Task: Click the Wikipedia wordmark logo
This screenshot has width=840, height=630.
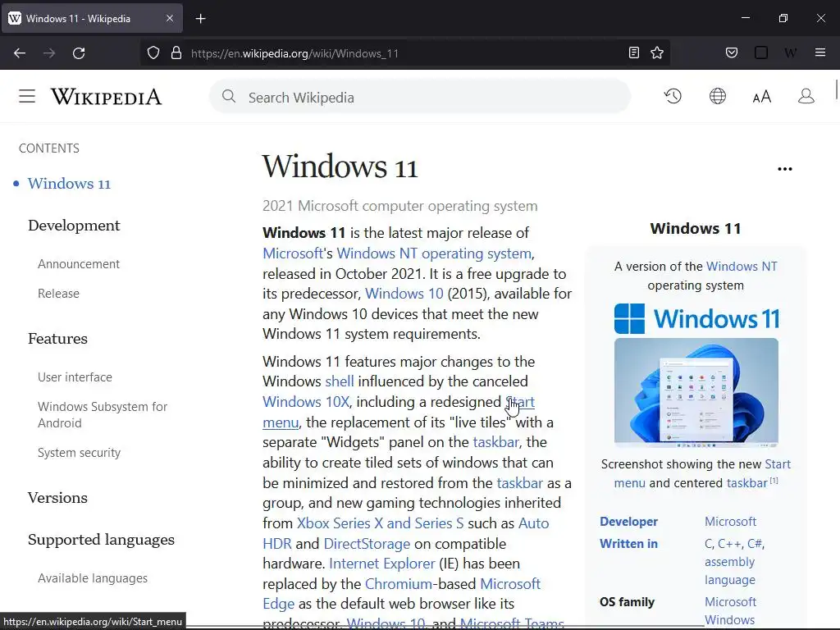Action: pyautogui.click(x=106, y=97)
